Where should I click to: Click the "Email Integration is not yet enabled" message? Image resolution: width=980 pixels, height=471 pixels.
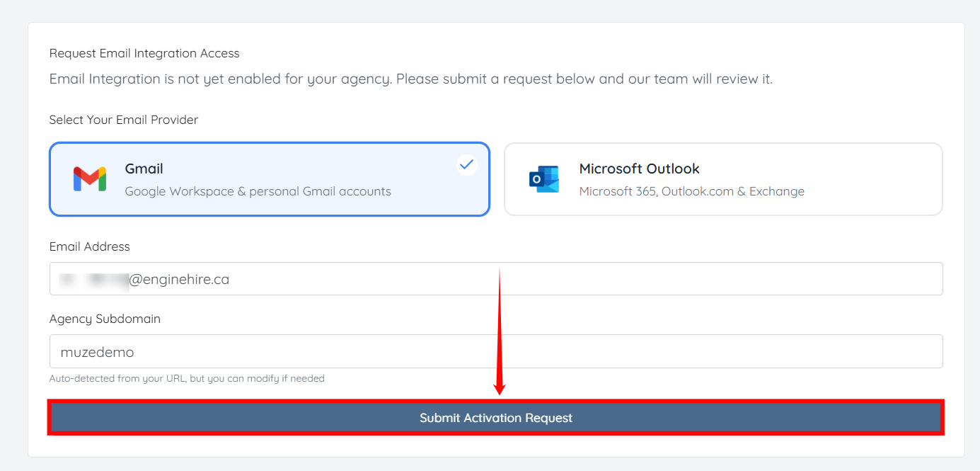410,79
